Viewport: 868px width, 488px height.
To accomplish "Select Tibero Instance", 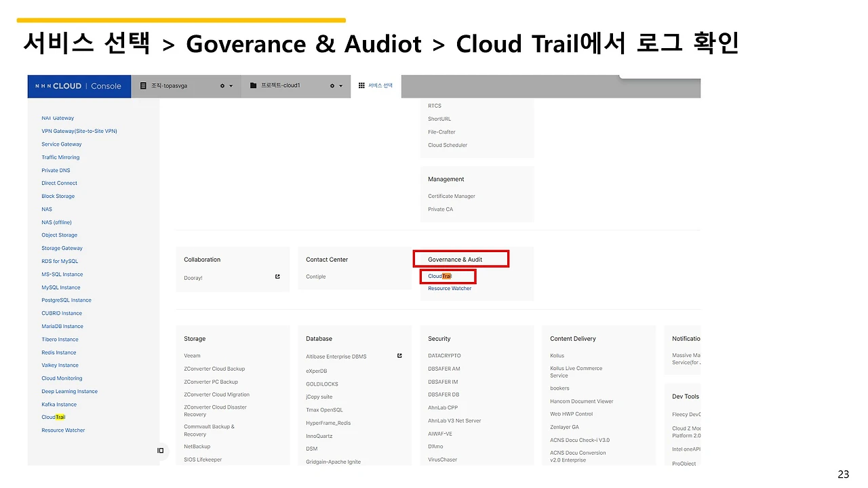I will pos(60,340).
